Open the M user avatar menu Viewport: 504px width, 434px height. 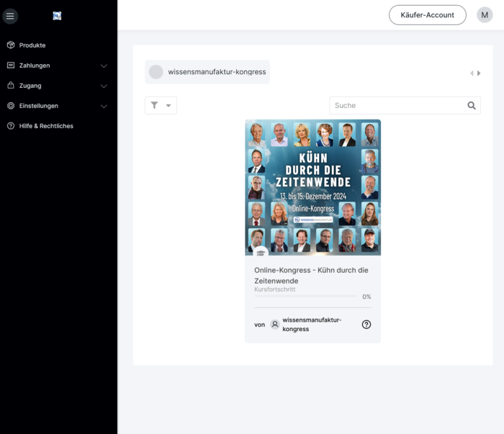tap(485, 15)
